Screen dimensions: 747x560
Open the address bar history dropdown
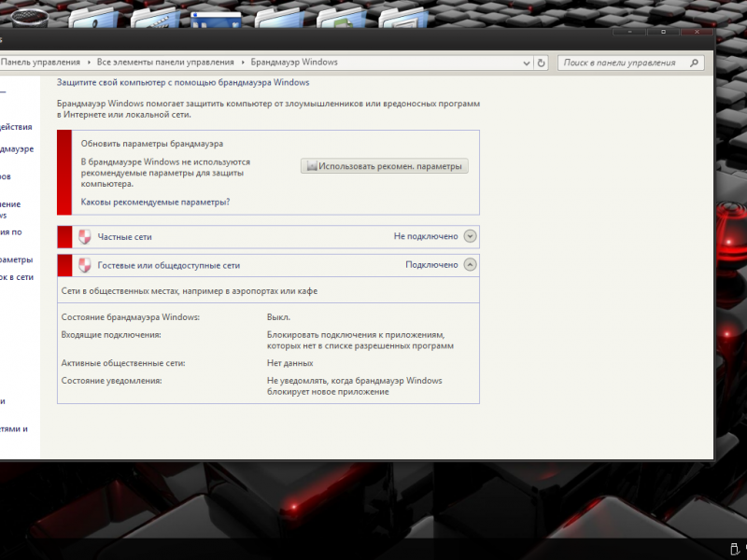[x=527, y=63]
